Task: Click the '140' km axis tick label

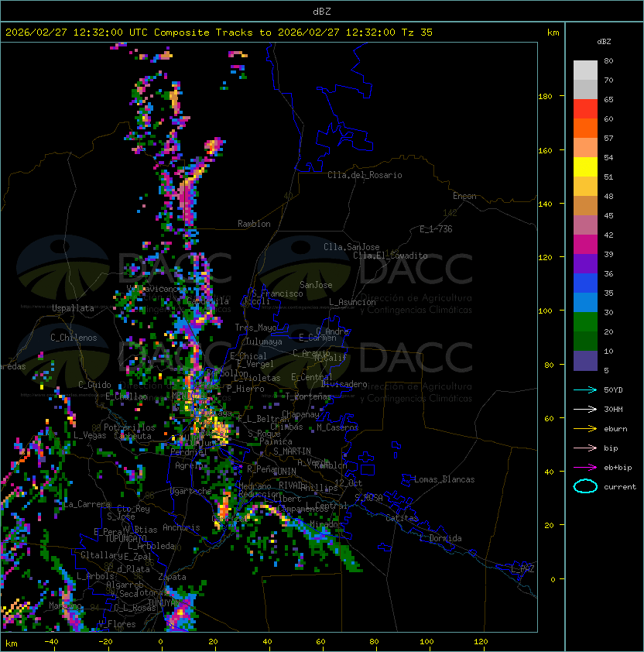Action: click(x=545, y=204)
